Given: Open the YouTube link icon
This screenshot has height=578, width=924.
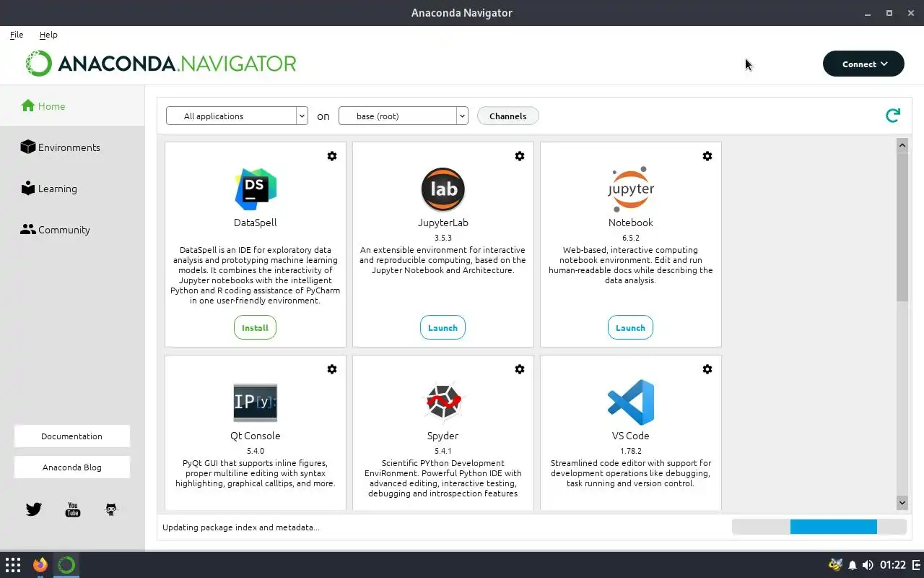Looking at the screenshot, I should [73, 509].
